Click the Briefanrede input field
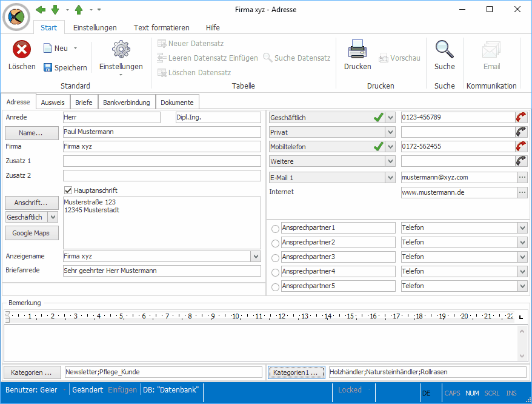 162,271
